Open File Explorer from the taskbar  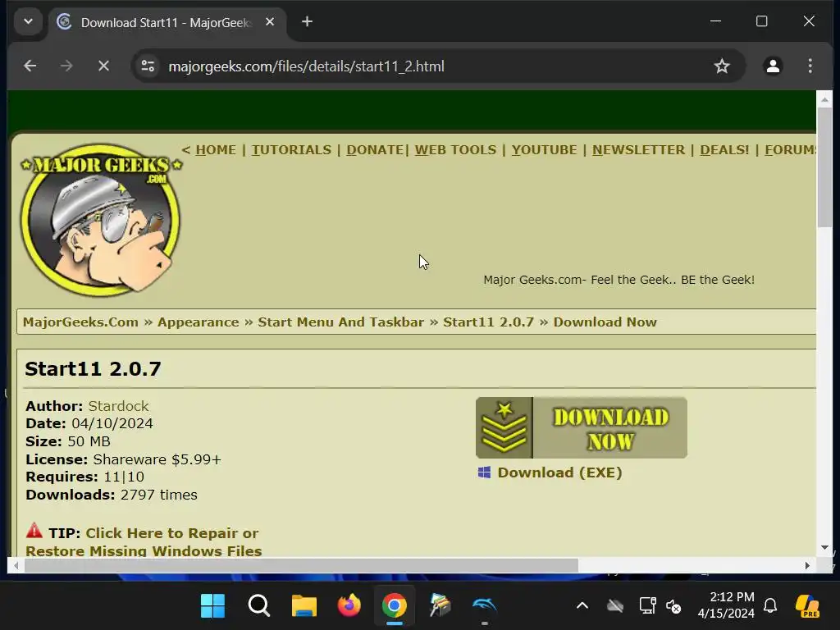(x=304, y=606)
